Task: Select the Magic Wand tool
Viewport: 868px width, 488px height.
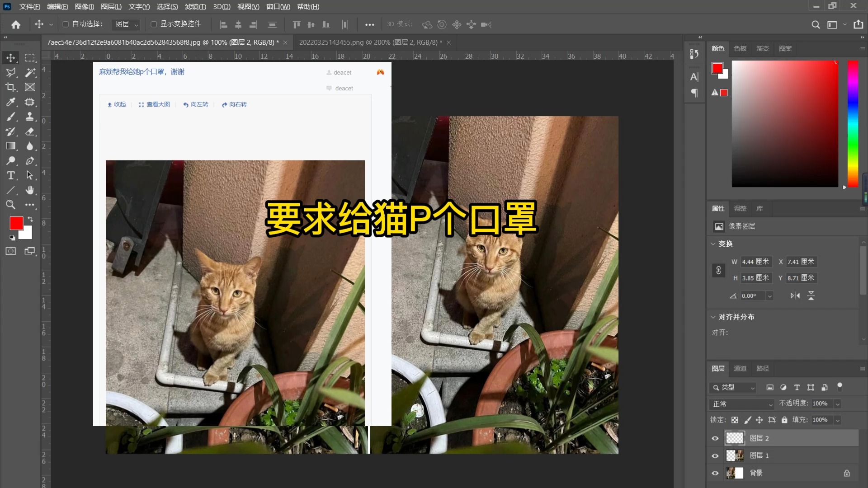Action: click(30, 72)
